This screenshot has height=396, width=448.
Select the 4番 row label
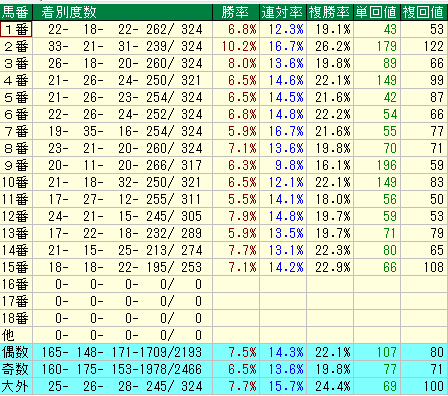pos(16,80)
